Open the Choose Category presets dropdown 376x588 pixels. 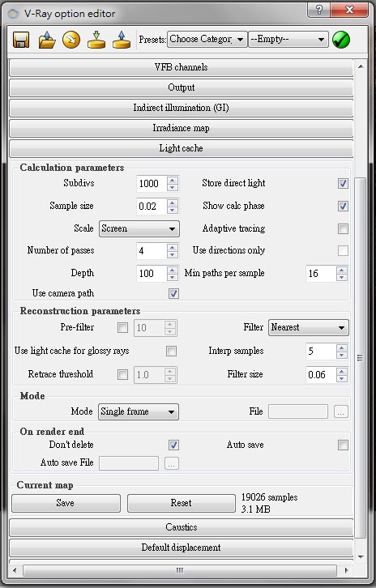click(207, 40)
